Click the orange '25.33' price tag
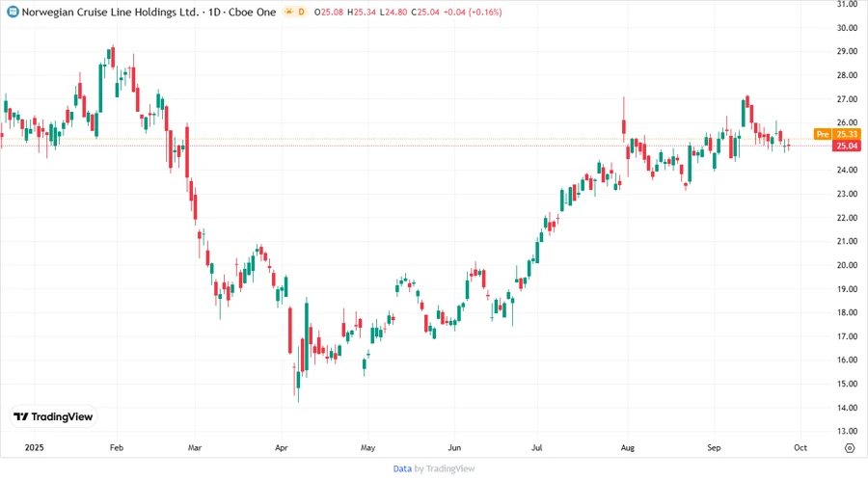 pyautogui.click(x=847, y=134)
